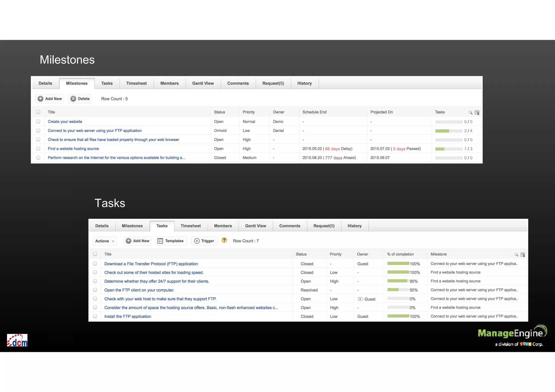Sort by Projected On column header
The width and height of the screenshot is (555, 392).
[381, 112]
